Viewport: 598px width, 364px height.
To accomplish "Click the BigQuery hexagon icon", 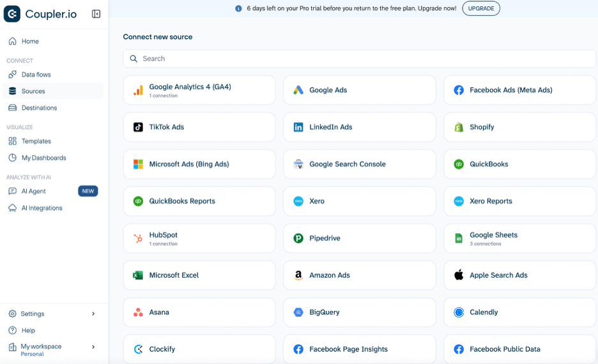I will pyautogui.click(x=298, y=312).
